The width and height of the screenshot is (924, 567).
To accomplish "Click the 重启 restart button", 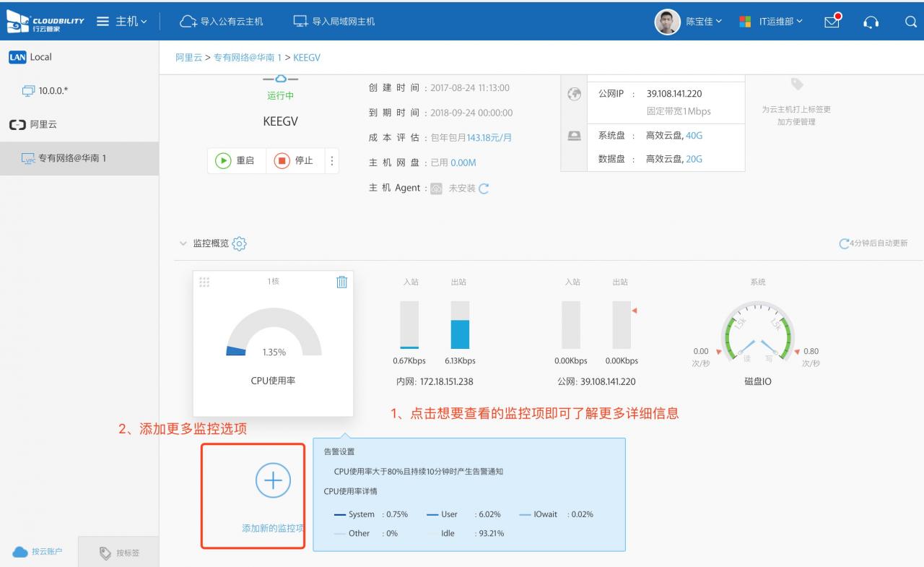I will (236, 161).
